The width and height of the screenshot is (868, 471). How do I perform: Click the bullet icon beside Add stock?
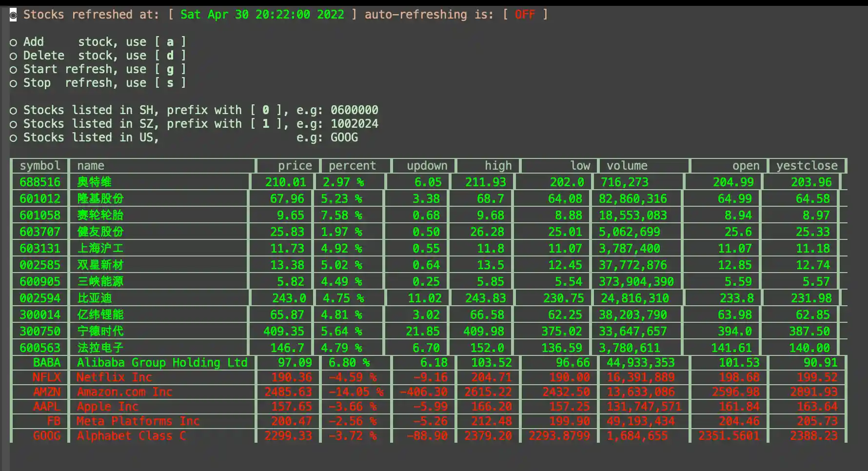(13, 42)
